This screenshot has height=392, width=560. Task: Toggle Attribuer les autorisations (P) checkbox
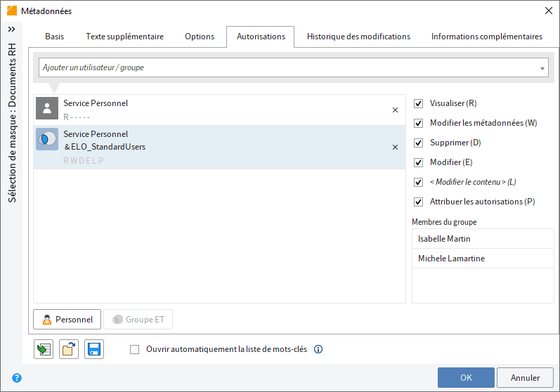coord(418,202)
